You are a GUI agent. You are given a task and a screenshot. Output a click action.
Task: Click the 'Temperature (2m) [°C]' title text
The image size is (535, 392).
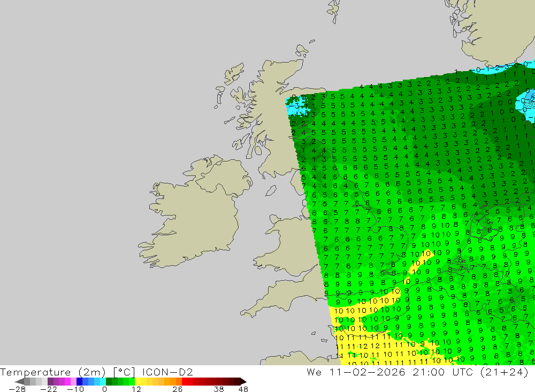click(x=67, y=372)
